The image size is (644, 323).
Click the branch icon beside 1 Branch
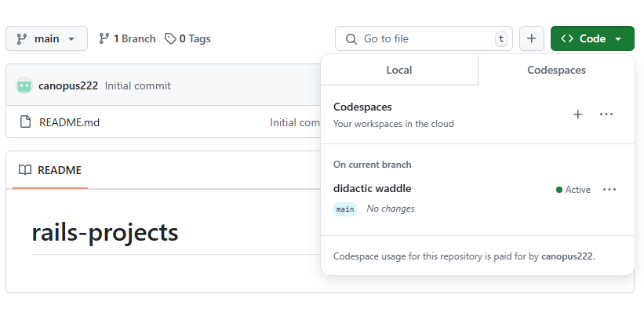click(x=104, y=38)
